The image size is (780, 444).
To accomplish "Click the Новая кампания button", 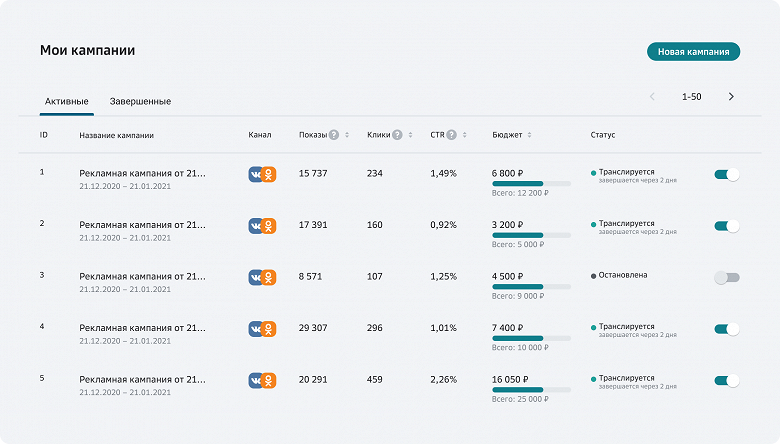I will 693,51.
